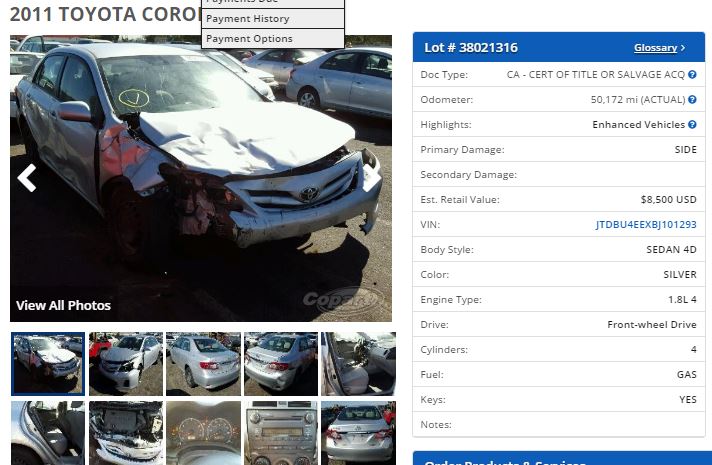Click the main damaged Corolla photo
Viewport: 712px width, 465px height.
201,178
